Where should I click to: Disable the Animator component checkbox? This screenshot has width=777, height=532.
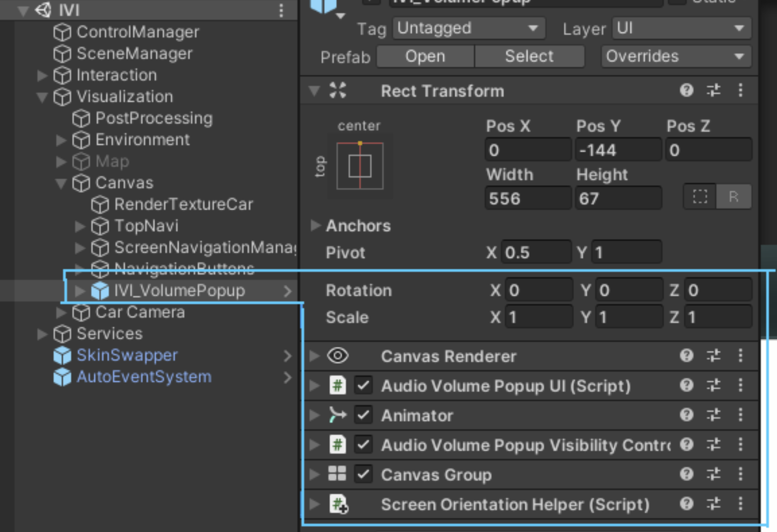[363, 415]
